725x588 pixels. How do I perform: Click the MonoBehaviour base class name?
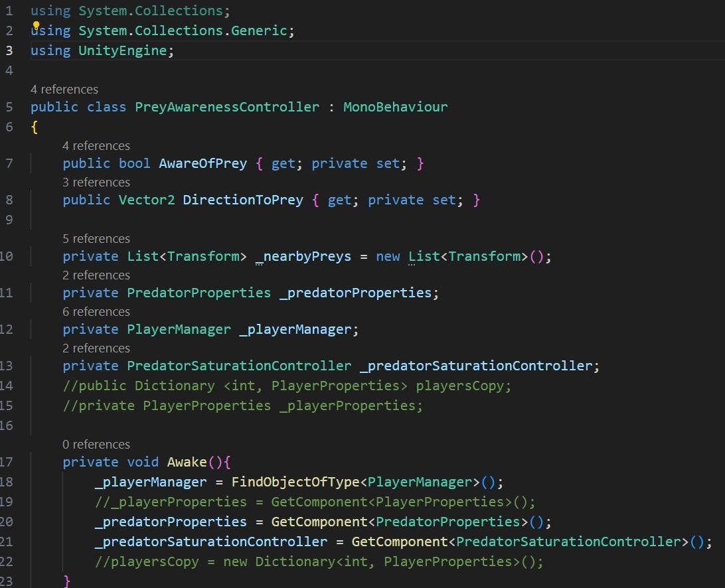[x=395, y=107]
